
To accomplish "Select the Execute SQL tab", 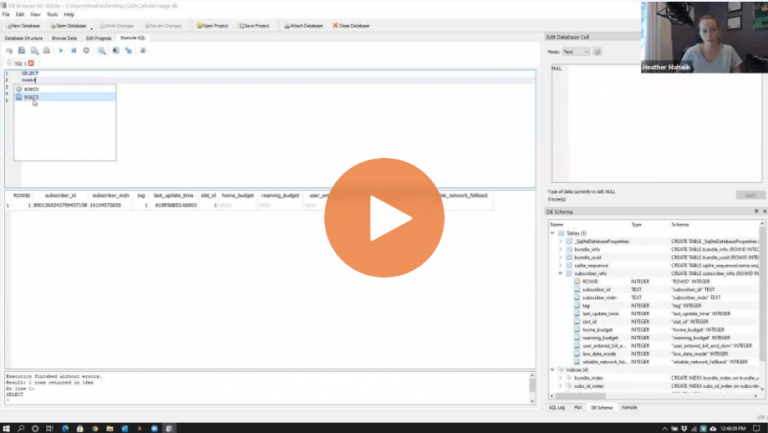I will tap(133, 38).
